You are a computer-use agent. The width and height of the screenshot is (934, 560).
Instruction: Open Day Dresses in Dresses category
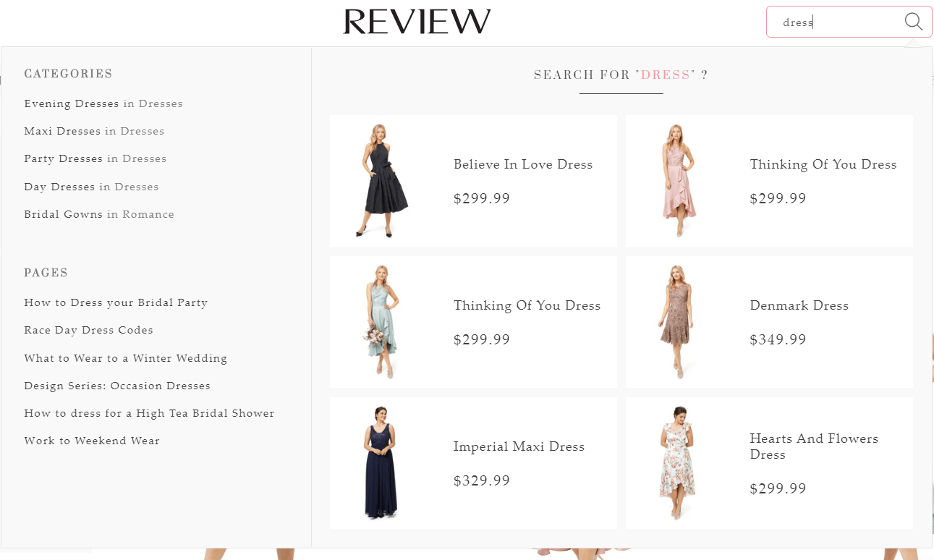[x=91, y=187]
